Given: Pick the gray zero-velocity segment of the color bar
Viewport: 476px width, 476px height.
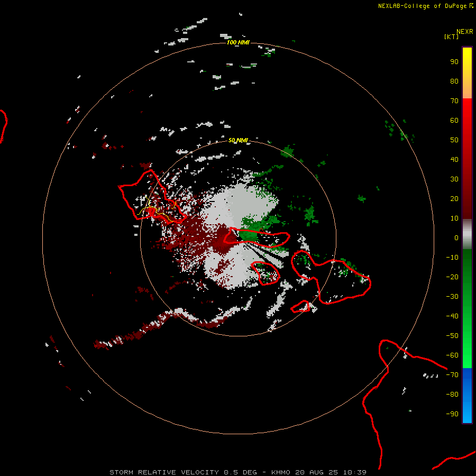Looking at the screenshot, I should tap(467, 234).
